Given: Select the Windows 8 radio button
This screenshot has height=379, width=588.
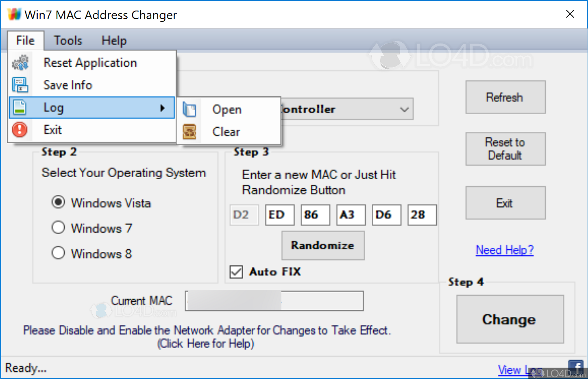Looking at the screenshot, I should click(x=58, y=253).
